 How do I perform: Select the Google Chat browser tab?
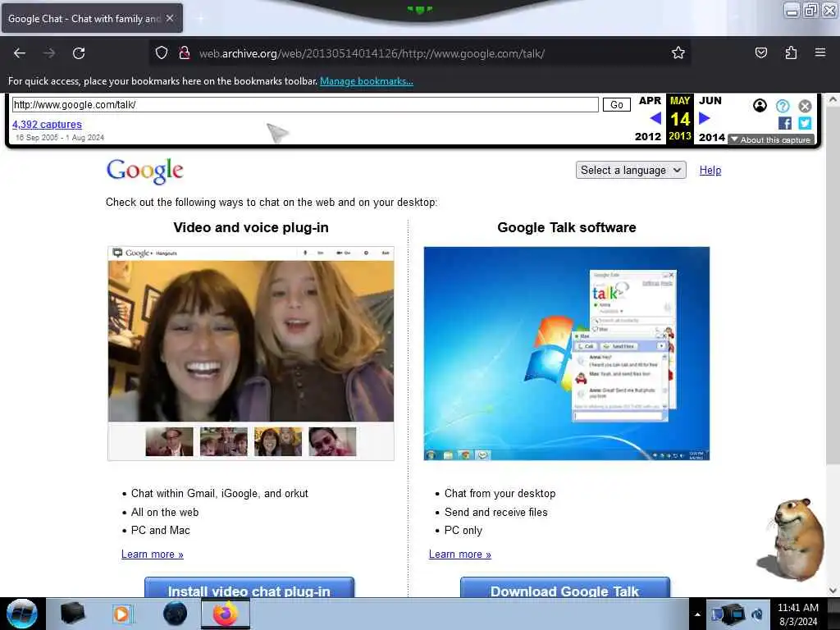(92, 18)
